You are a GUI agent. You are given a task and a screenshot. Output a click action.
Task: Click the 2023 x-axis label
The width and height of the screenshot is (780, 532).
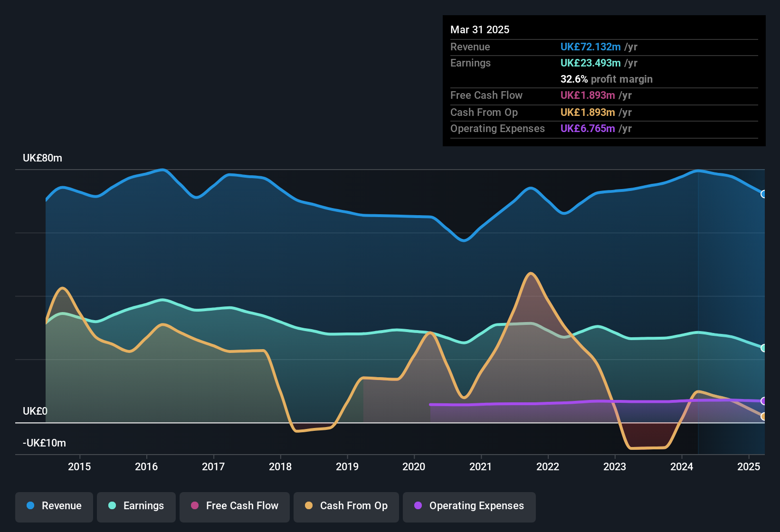coord(615,466)
